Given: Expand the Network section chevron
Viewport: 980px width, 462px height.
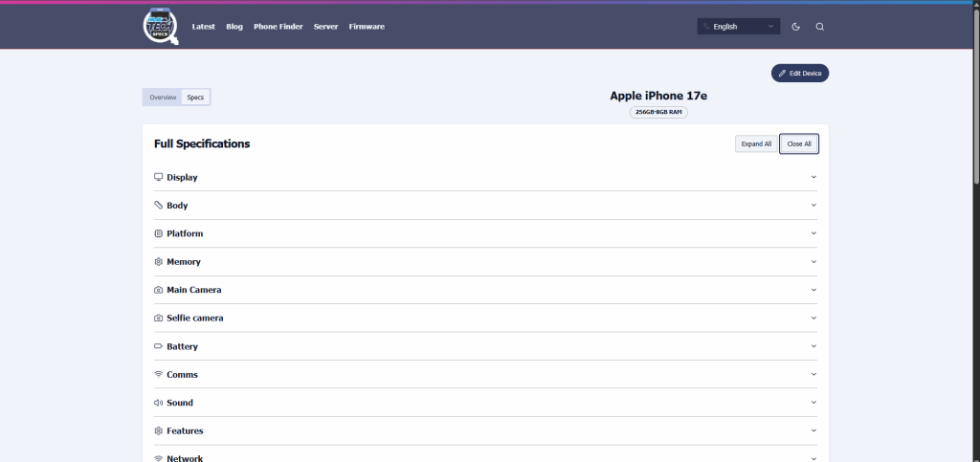Looking at the screenshot, I should point(813,457).
